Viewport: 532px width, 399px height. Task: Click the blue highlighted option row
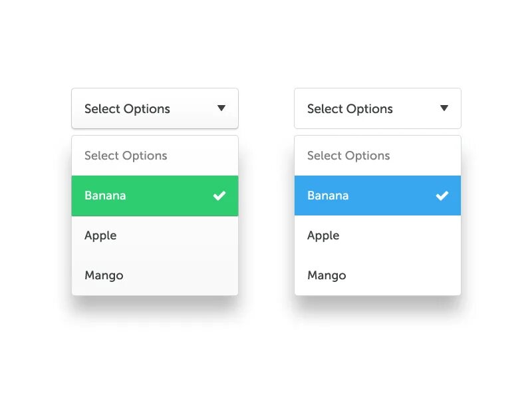coord(377,196)
